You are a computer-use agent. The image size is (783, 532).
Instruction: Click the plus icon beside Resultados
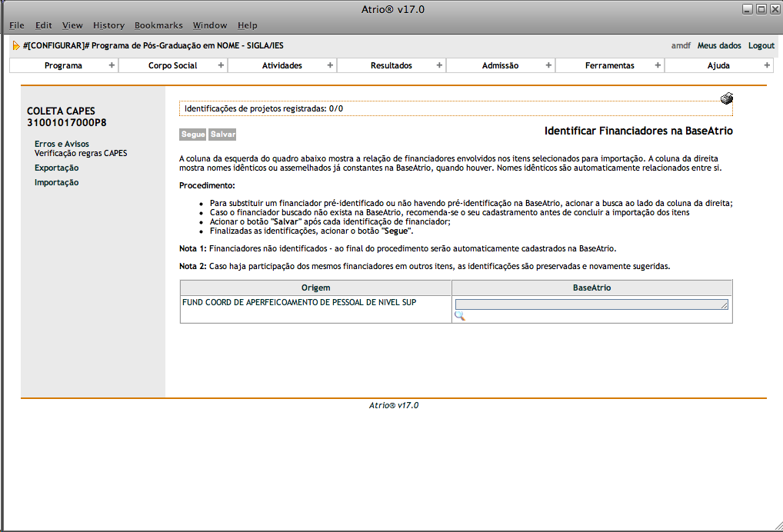coord(439,65)
